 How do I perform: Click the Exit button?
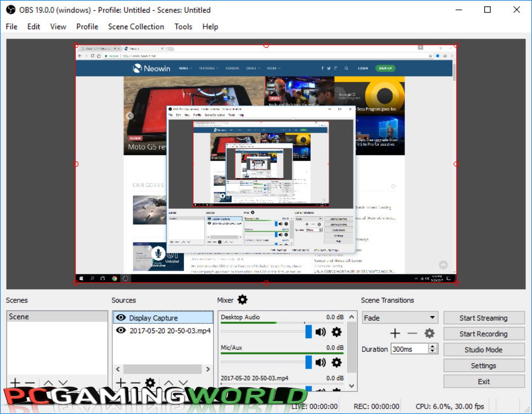(x=484, y=381)
